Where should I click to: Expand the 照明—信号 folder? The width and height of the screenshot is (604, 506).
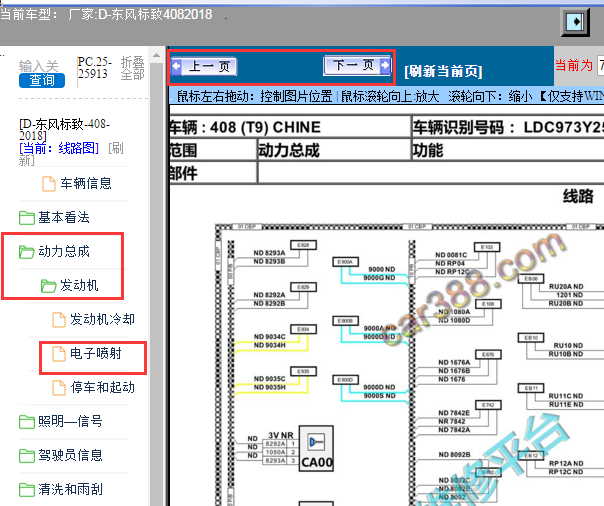click(70, 421)
